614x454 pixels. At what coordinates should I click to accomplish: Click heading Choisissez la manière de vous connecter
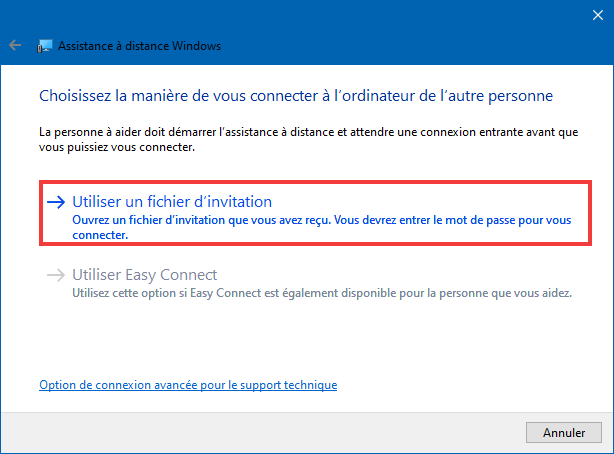pyautogui.click(x=296, y=96)
